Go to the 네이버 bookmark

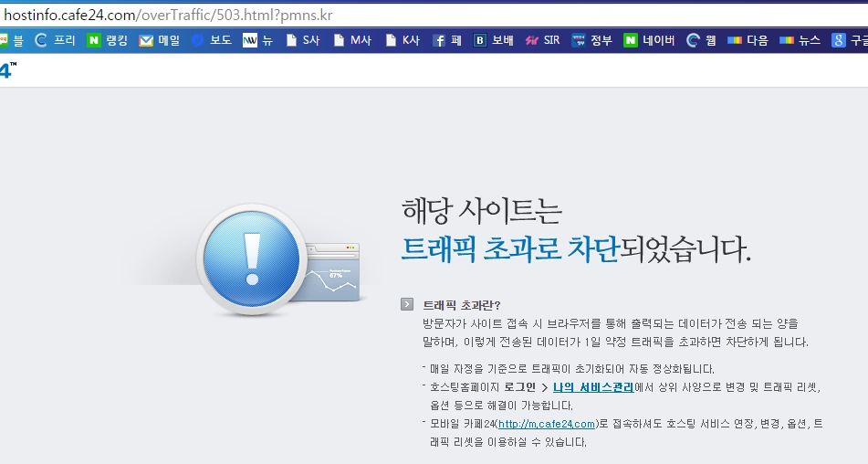point(649,40)
